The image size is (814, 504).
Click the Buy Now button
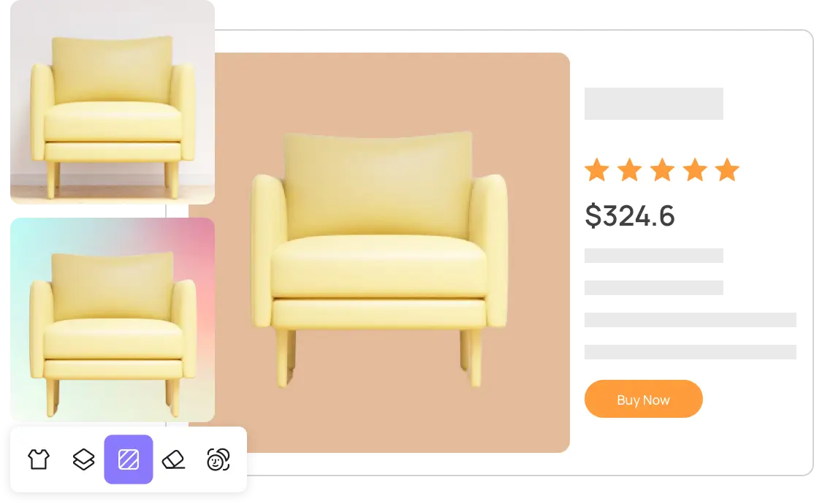tap(644, 399)
